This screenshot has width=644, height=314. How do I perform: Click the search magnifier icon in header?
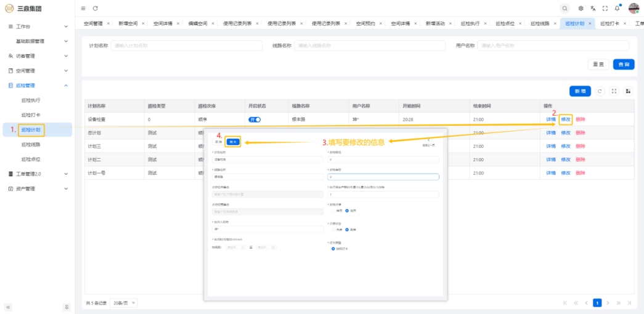pyautogui.click(x=565, y=8)
